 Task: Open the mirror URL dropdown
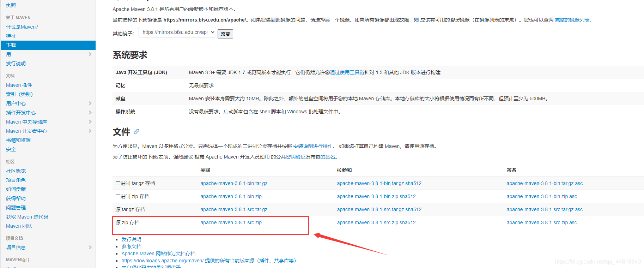(177, 32)
